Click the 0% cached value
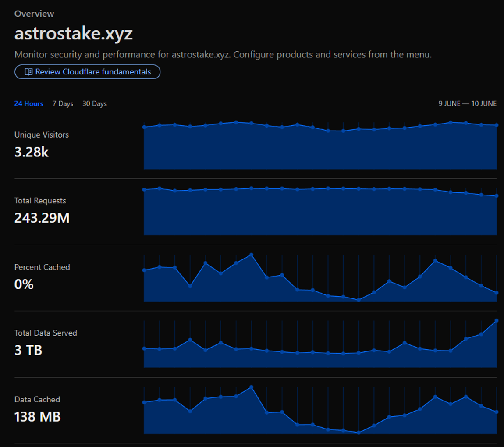Viewport: 504px width, 447px height. pos(24,284)
